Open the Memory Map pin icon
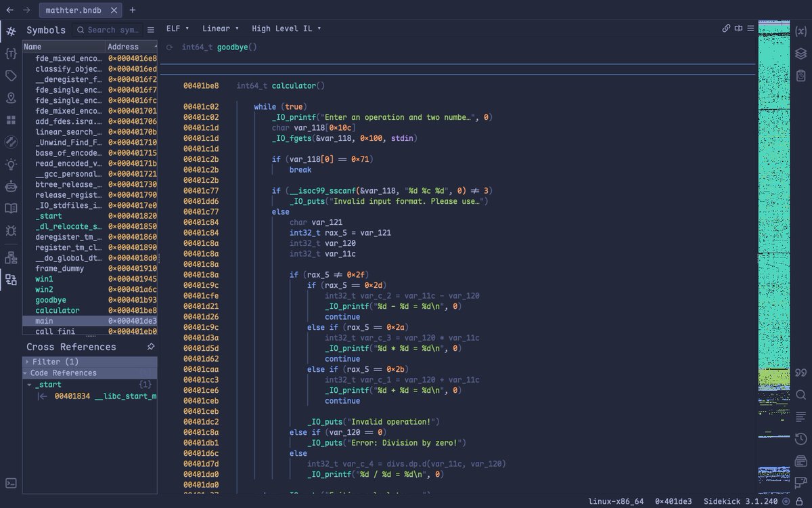This screenshot has width=812, height=508. coord(11,98)
